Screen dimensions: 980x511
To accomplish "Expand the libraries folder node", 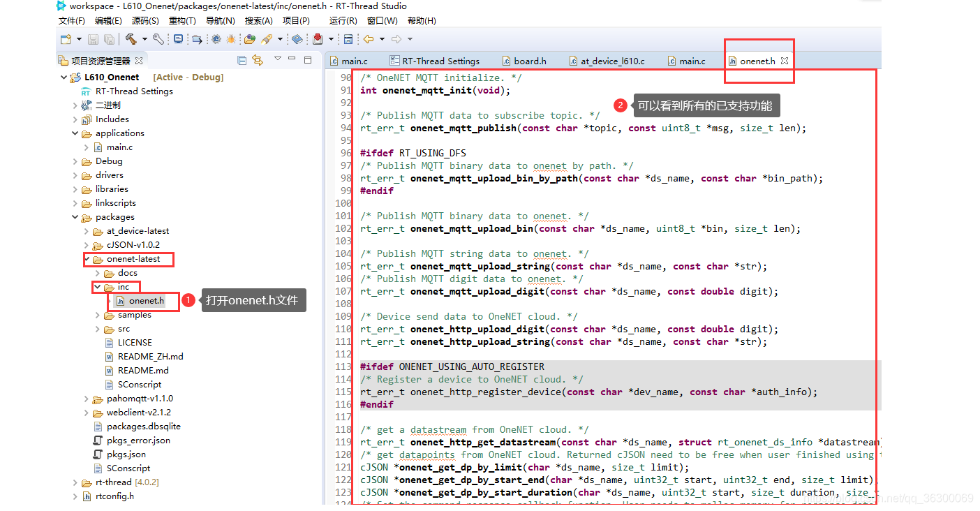I will point(75,189).
